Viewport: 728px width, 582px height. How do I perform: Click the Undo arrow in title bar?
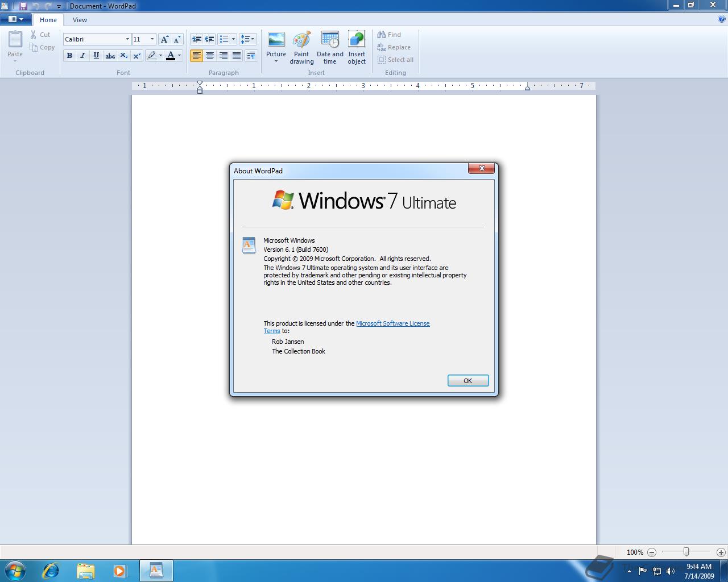click(36, 6)
